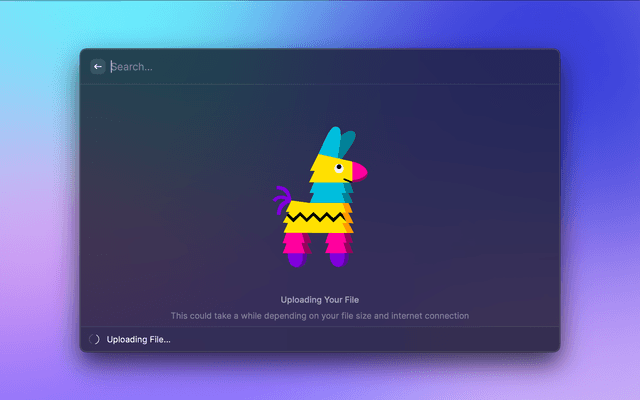Click the piñata's blue neck fringe
This screenshot has height=400, width=640.
[x=327, y=191]
